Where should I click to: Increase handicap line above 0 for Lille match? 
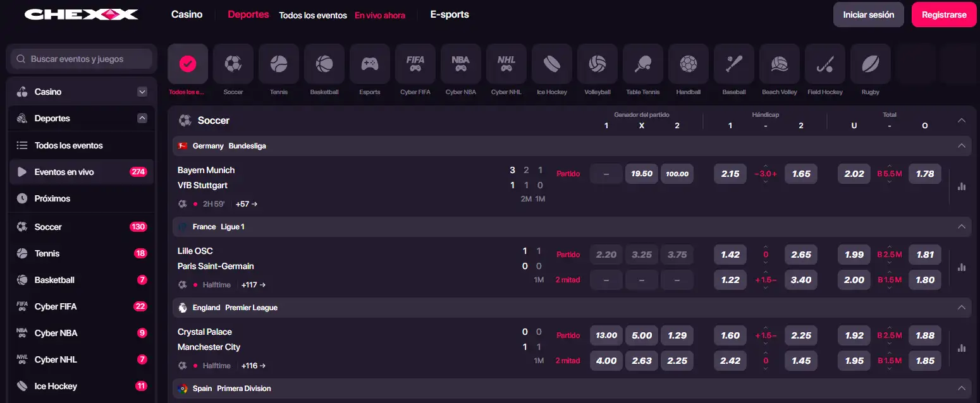click(x=766, y=246)
